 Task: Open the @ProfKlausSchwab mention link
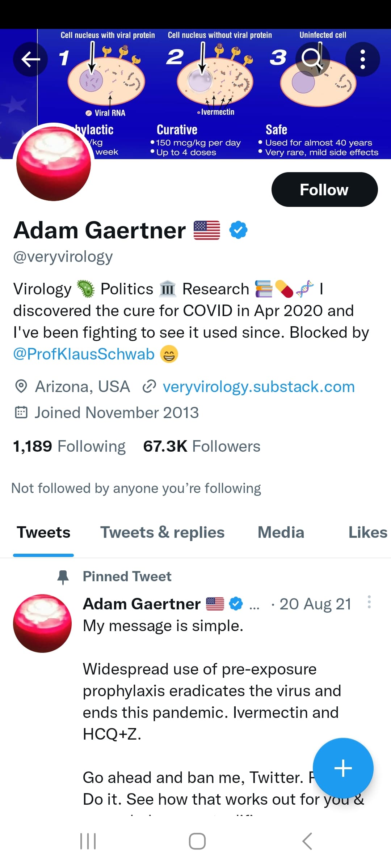[x=84, y=354]
